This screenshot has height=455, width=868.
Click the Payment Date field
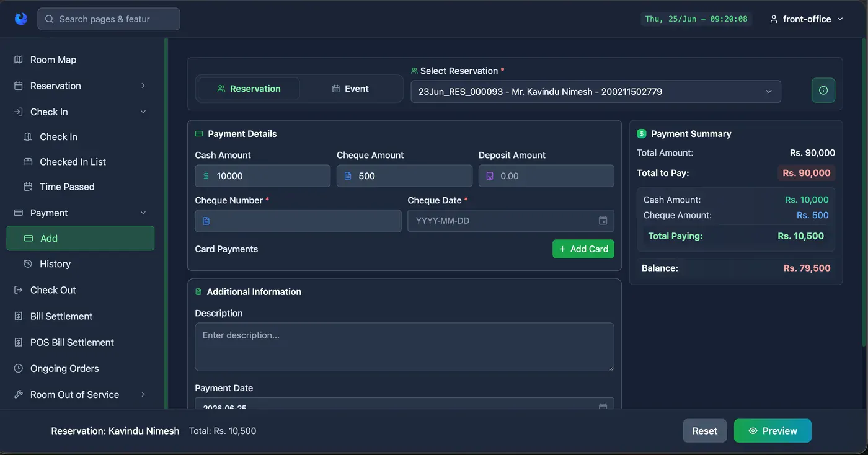click(404, 404)
